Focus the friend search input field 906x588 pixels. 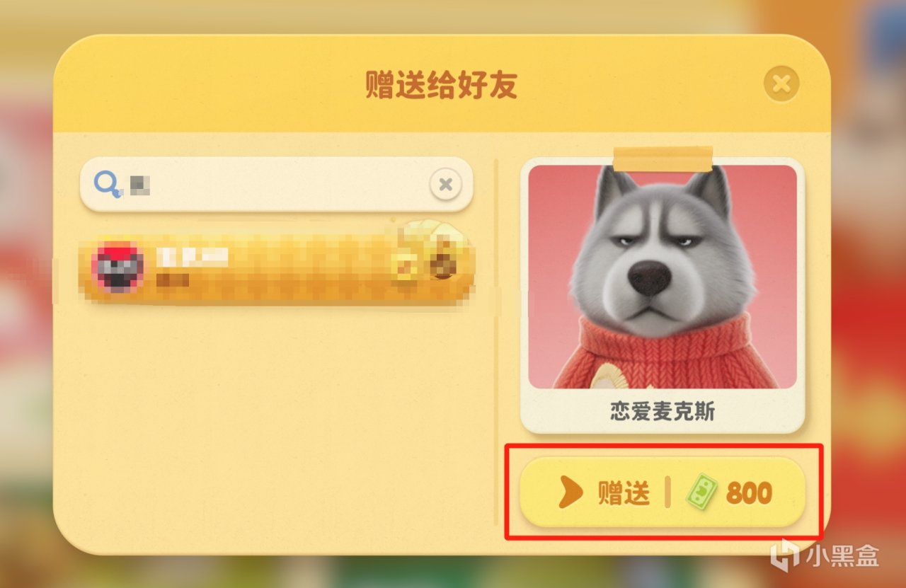point(276,185)
